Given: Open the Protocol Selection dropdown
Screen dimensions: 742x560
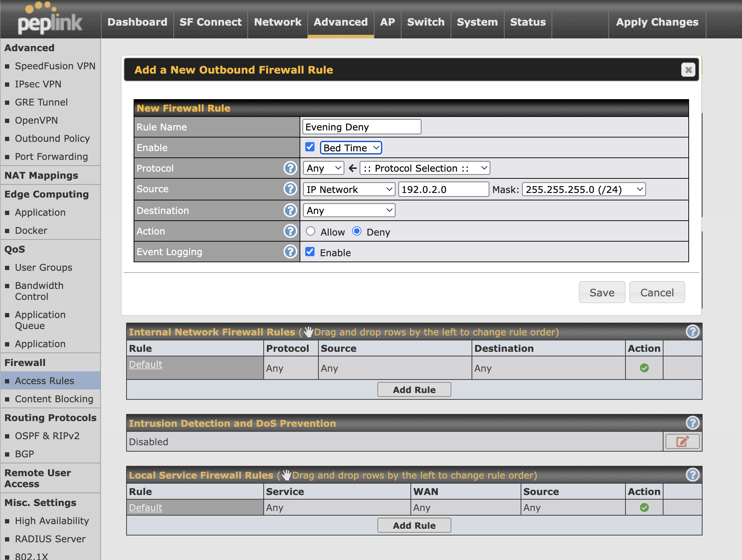Looking at the screenshot, I should click(425, 168).
